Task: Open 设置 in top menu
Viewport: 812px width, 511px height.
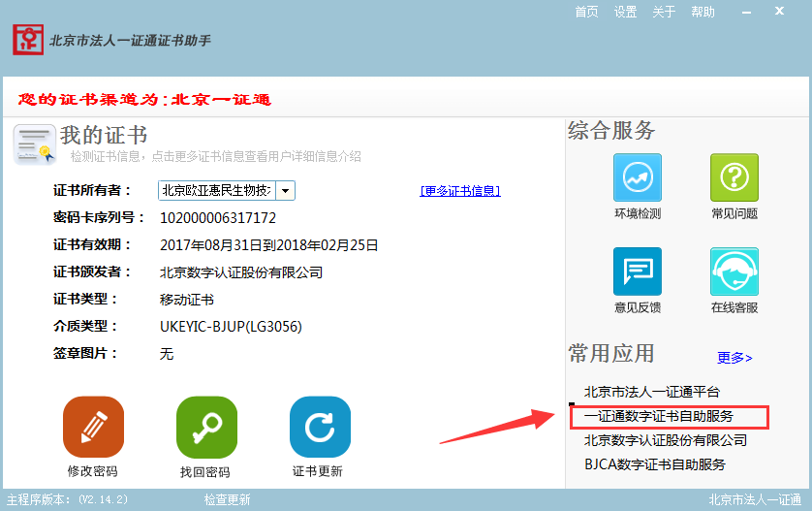Action: click(625, 12)
